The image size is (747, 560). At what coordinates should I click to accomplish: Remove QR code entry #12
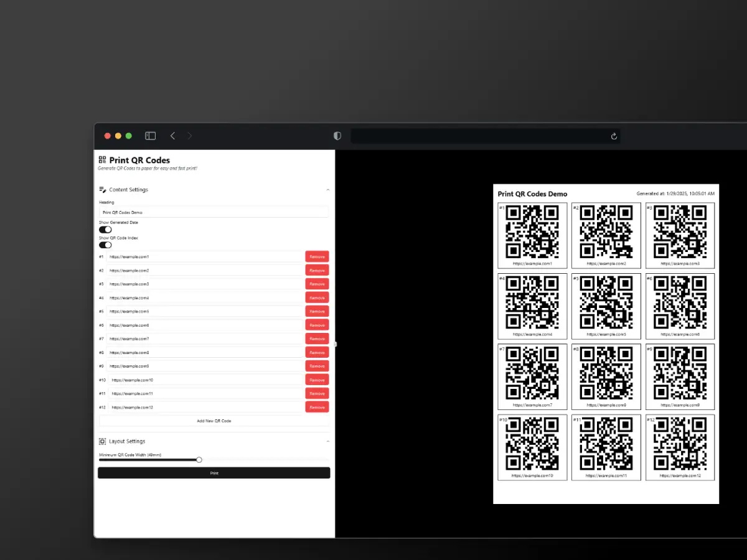click(317, 408)
